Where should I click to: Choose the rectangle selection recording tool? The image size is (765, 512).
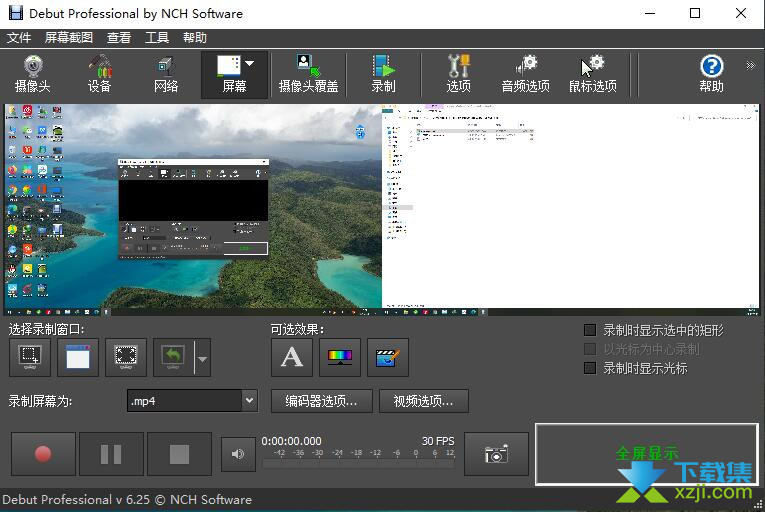coord(30,357)
